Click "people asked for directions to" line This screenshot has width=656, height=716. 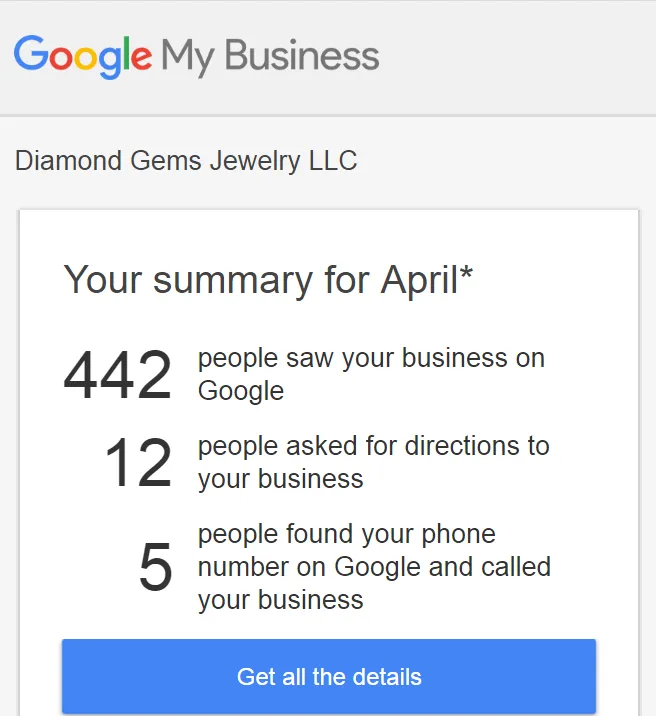(373, 446)
